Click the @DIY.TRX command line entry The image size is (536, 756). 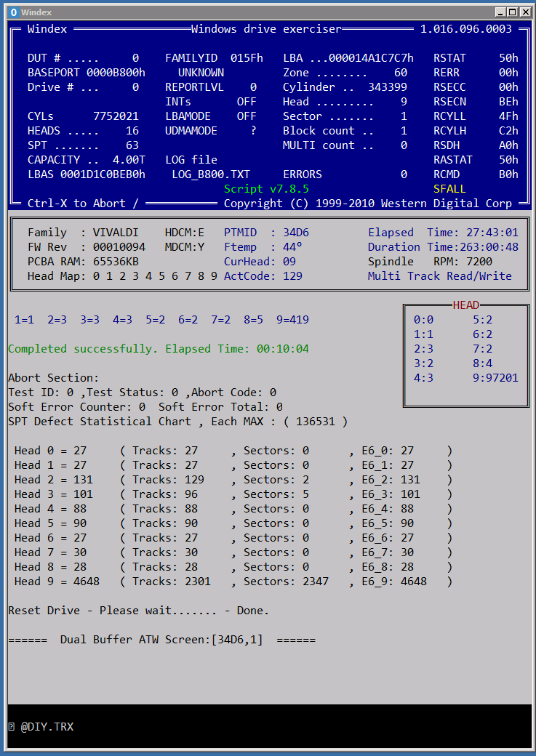[47, 727]
